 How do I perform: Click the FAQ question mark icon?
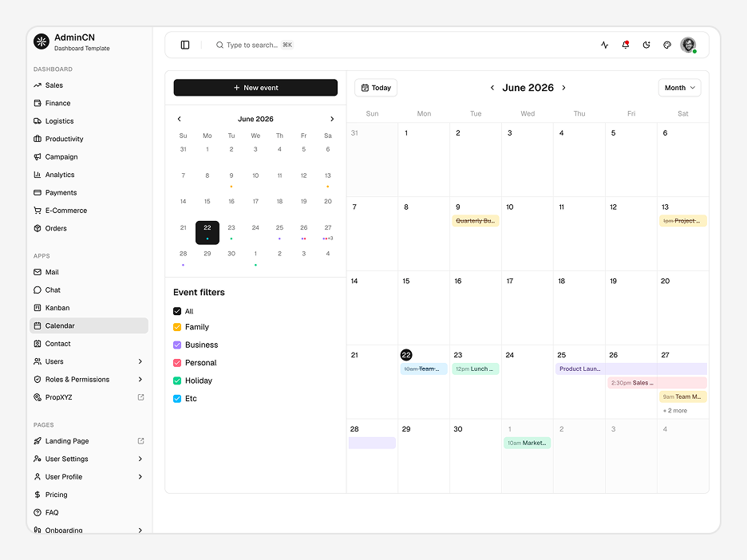(x=38, y=512)
